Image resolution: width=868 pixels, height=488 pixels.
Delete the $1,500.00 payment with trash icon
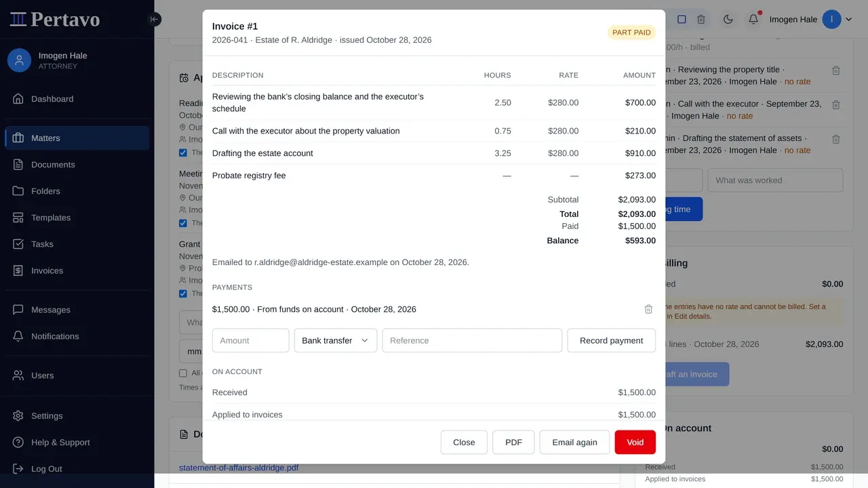click(648, 309)
